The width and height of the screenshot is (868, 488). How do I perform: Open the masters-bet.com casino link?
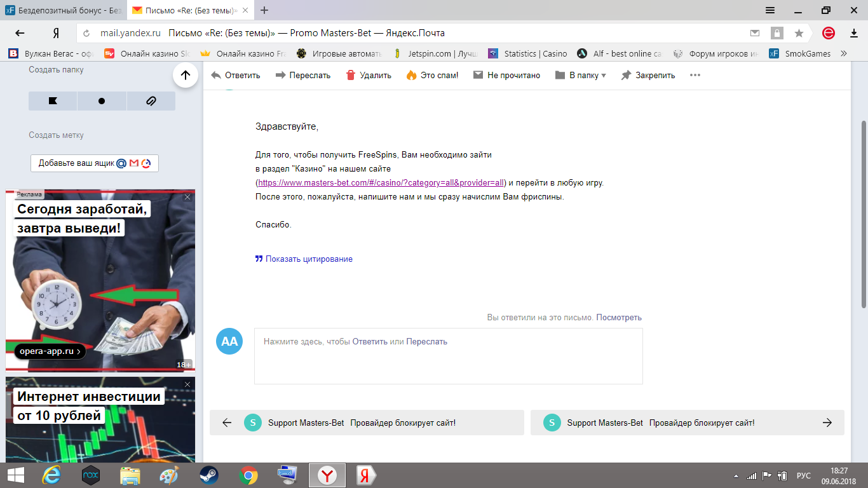[x=381, y=183]
